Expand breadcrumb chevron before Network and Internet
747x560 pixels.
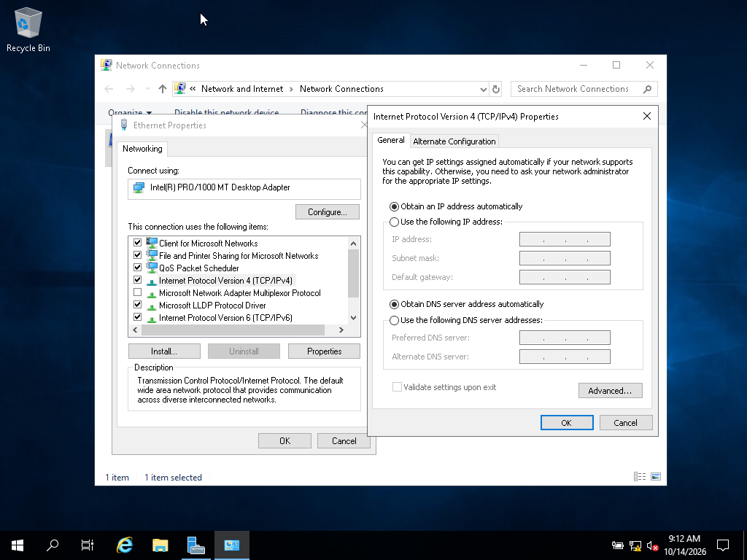point(193,88)
